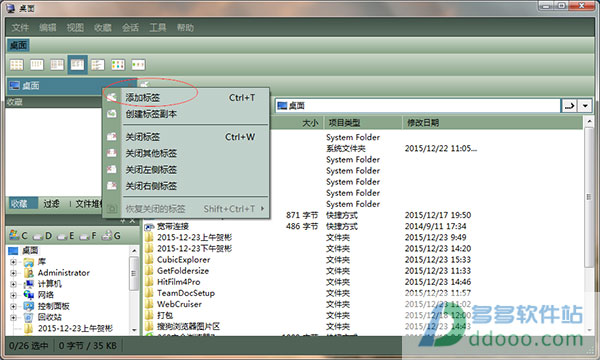Screen dimensions: 600x360
Task: Click the folder tree scrollbar down arrow
Action: [x=134, y=329]
